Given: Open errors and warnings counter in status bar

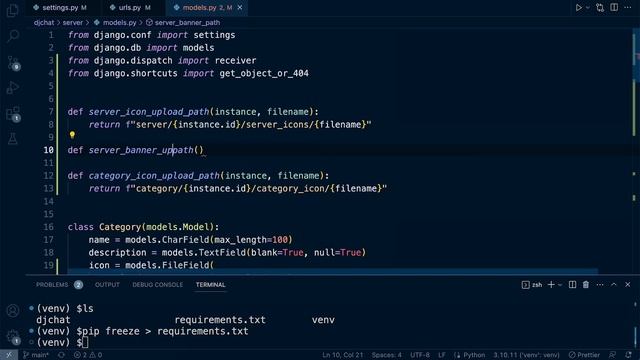Looking at the screenshot, I should point(88,355).
